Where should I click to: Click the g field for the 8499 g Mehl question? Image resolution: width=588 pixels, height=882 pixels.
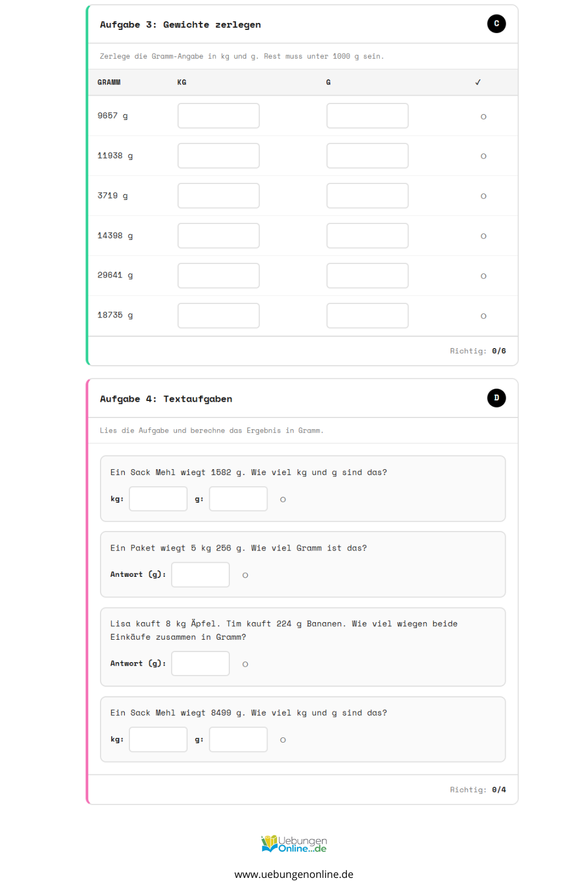[238, 740]
